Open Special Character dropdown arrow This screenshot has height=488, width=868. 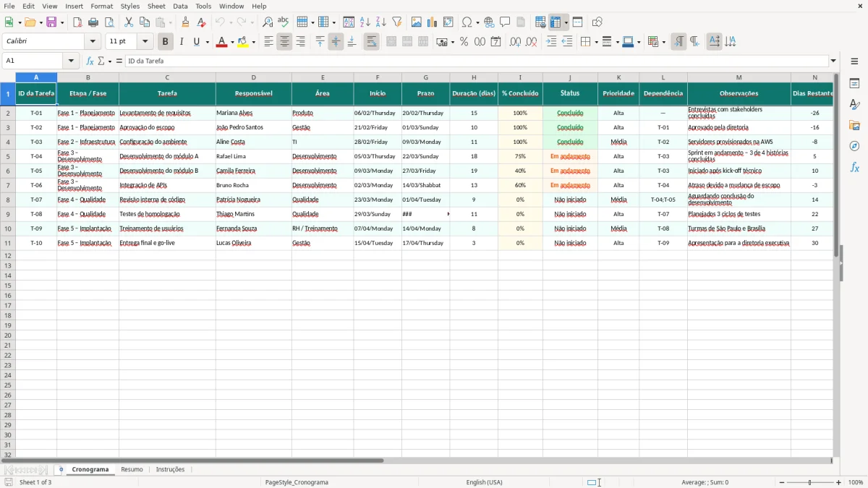coord(477,22)
